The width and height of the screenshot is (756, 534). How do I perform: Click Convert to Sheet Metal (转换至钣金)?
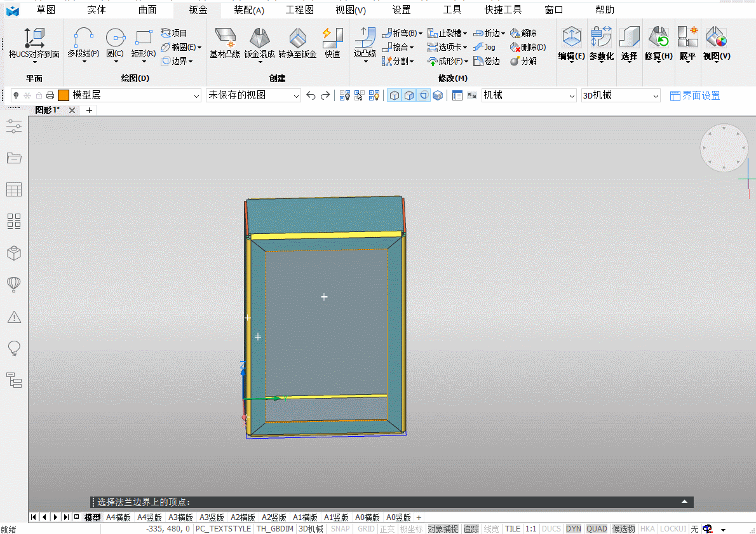click(x=297, y=43)
